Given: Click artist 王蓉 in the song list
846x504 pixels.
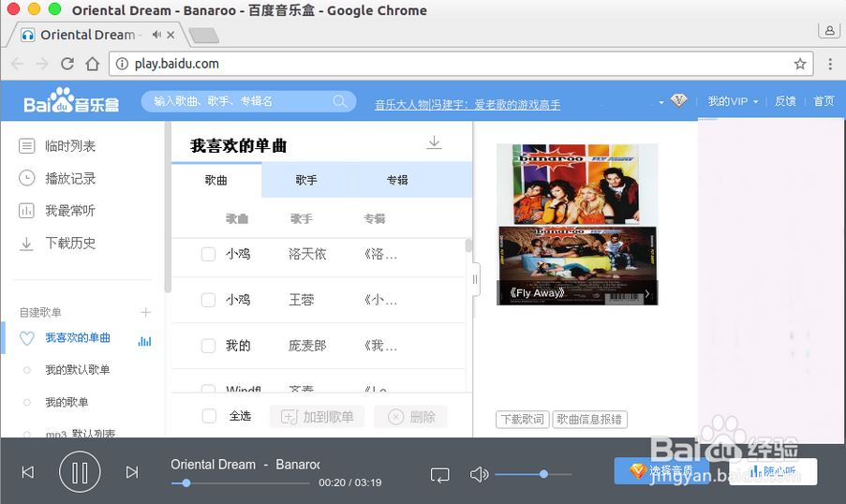Looking at the screenshot, I should [x=301, y=300].
